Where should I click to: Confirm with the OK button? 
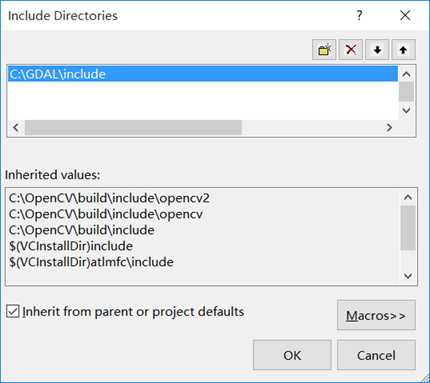(x=292, y=355)
